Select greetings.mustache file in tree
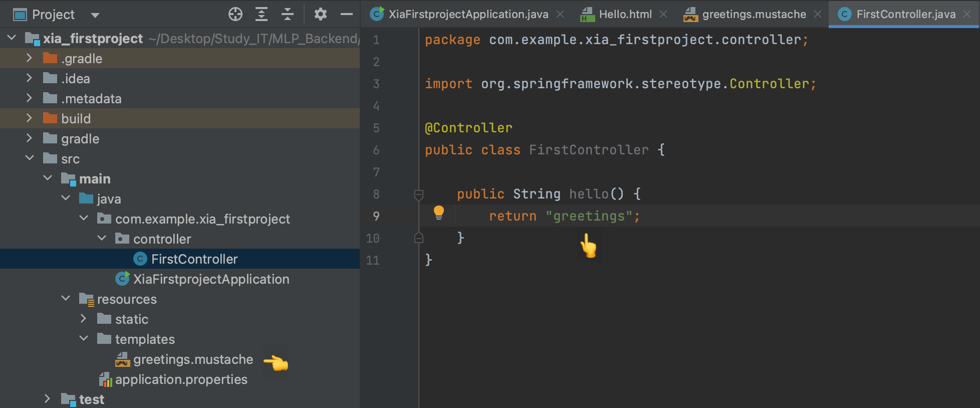Viewport: 980px width, 408px height. pyautogui.click(x=180, y=359)
